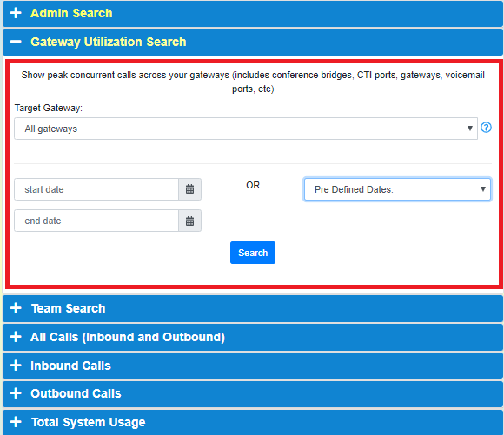Expand the Admin Search section header
The image size is (504, 435).
[x=253, y=14]
